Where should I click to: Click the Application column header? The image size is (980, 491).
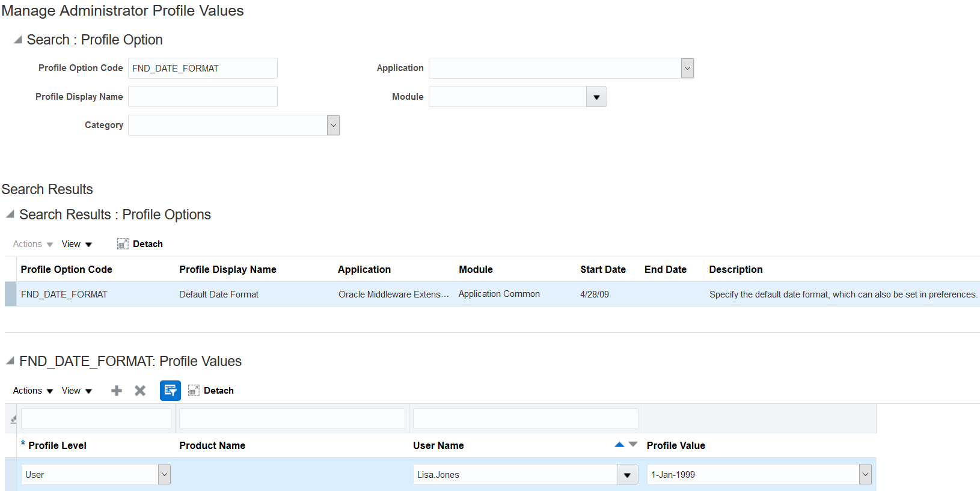[364, 269]
